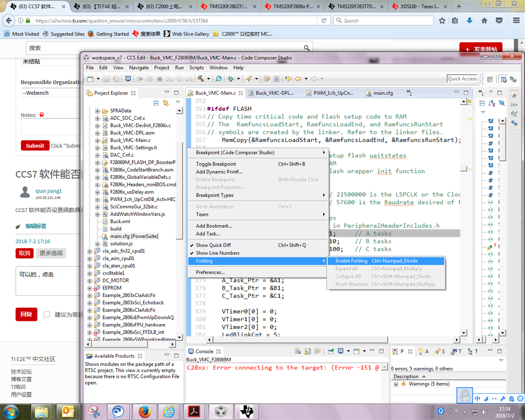Open hidden editor tabs overflow »2
Viewport: 525px width, 420px height.
point(409,93)
